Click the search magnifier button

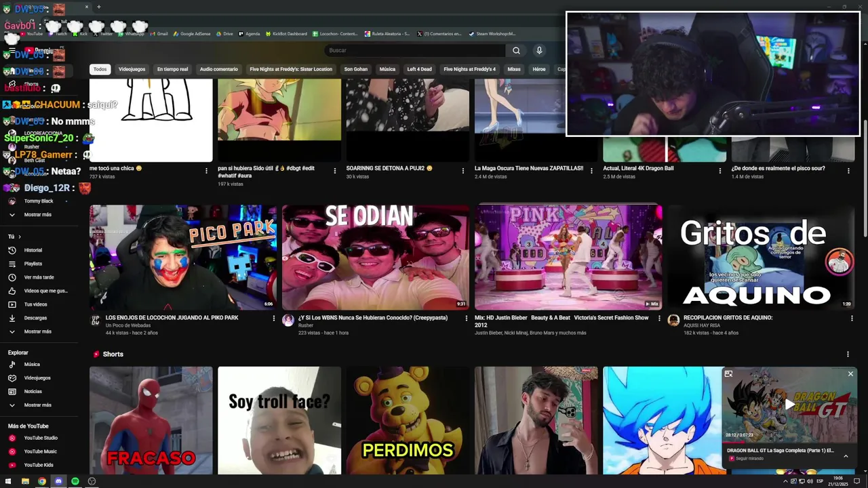pyautogui.click(x=516, y=50)
